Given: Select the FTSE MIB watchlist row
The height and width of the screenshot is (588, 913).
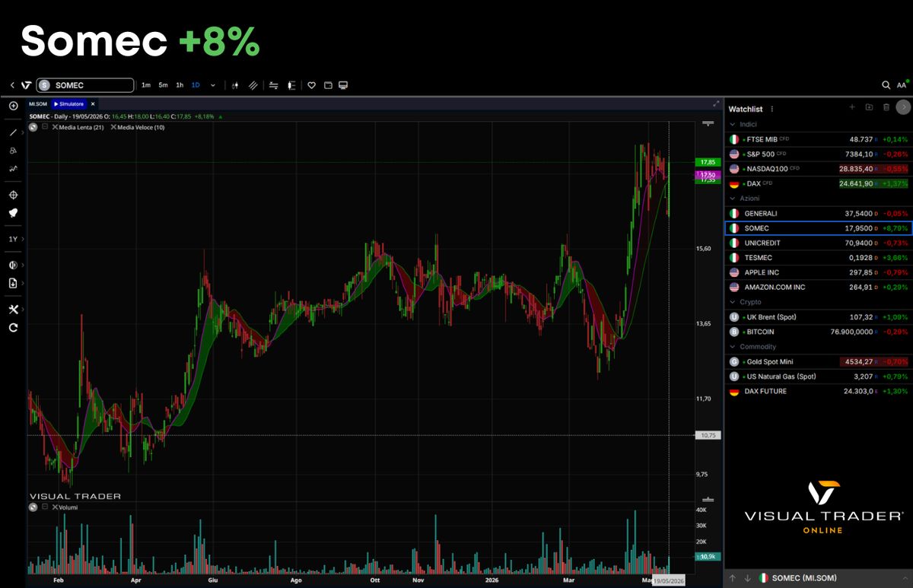Looking at the screenshot, I should click(x=819, y=139).
